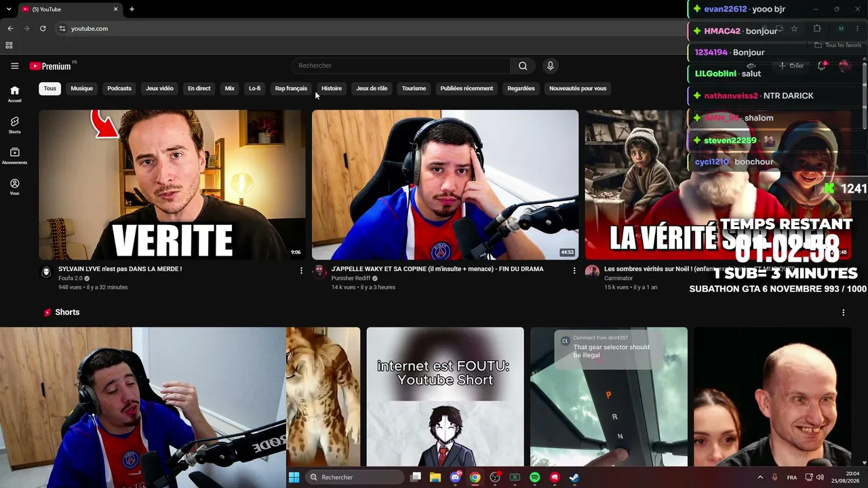Open the Chrome apps grid shortcut

click(x=9, y=45)
